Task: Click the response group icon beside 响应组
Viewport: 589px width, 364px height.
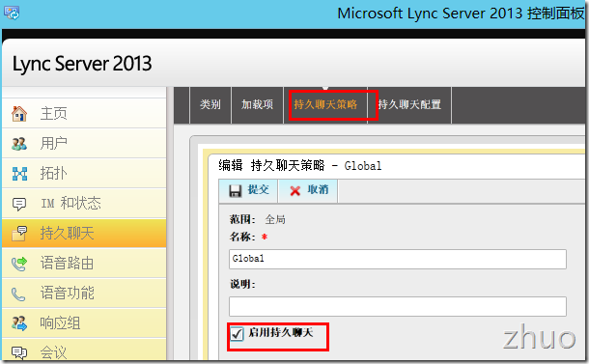Action: click(x=19, y=323)
